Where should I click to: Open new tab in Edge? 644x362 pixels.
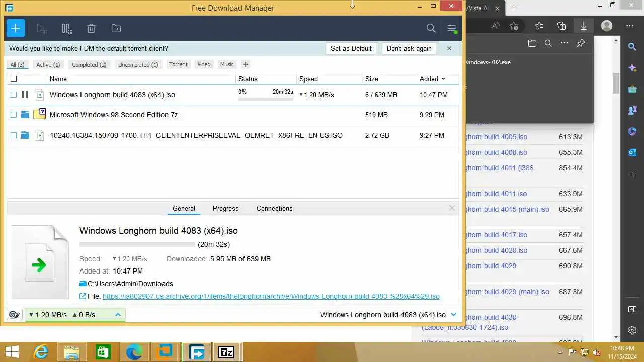(x=514, y=8)
